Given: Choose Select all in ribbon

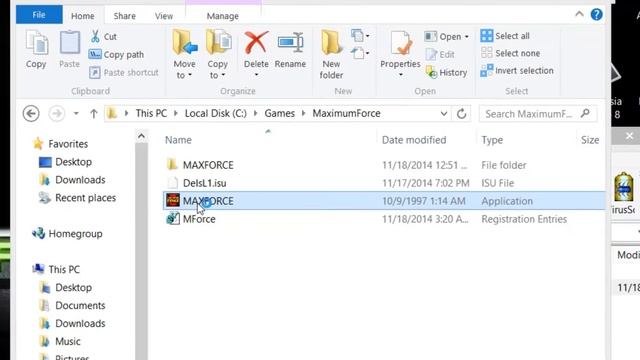Looking at the screenshot, I should (x=505, y=36).
